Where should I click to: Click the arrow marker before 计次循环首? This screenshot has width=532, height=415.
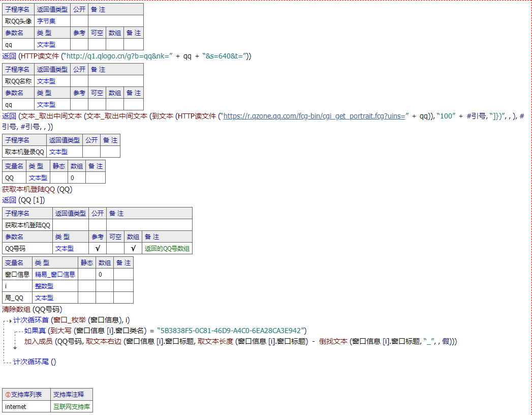[x=10, y=320]
